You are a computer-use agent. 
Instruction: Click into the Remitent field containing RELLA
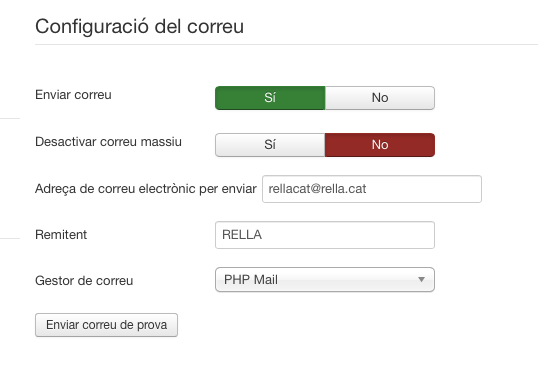325,235
